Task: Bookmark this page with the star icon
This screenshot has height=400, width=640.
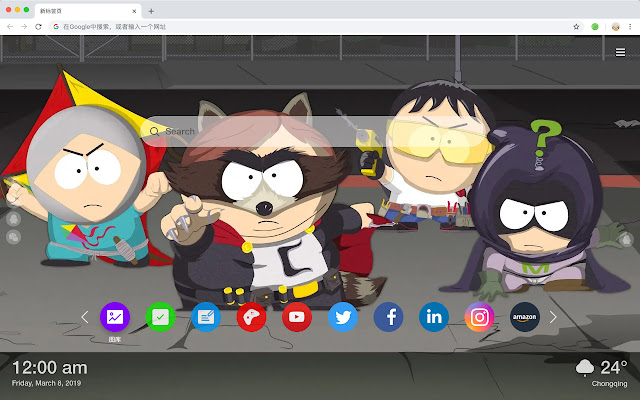Action: [576, 27]
